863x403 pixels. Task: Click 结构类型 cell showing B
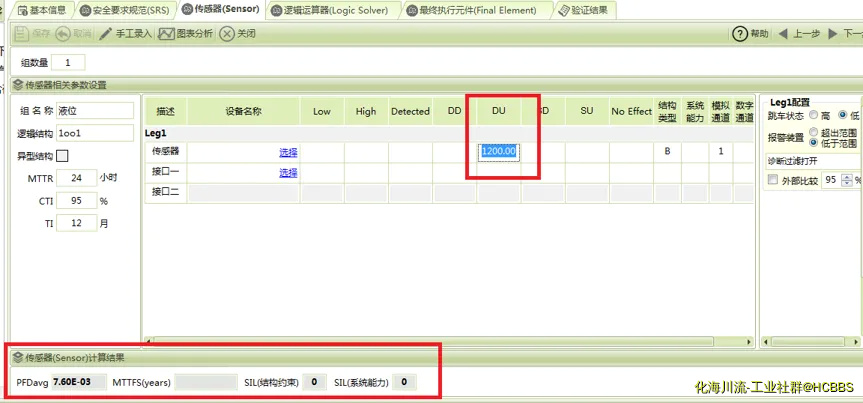point(667,152)
